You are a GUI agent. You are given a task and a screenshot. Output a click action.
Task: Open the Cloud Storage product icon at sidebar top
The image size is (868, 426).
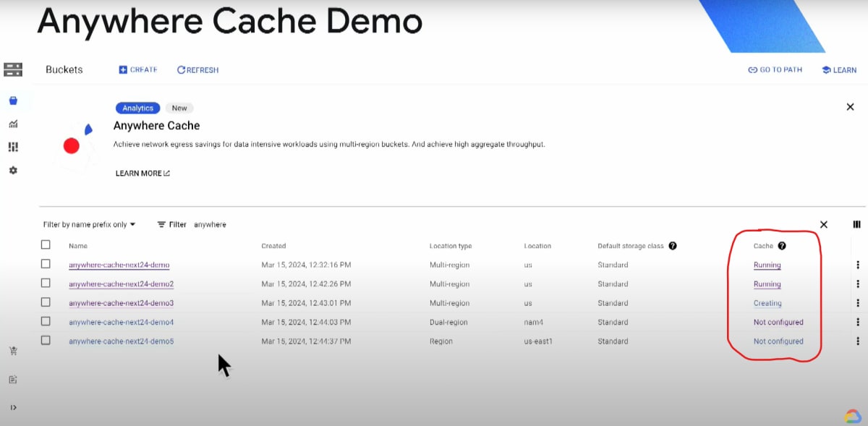point(13,70)
